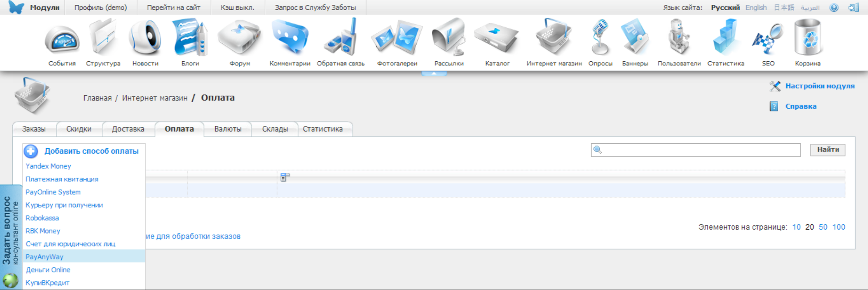Click the table column settings icon
The image size is (868, 290).
285,177
